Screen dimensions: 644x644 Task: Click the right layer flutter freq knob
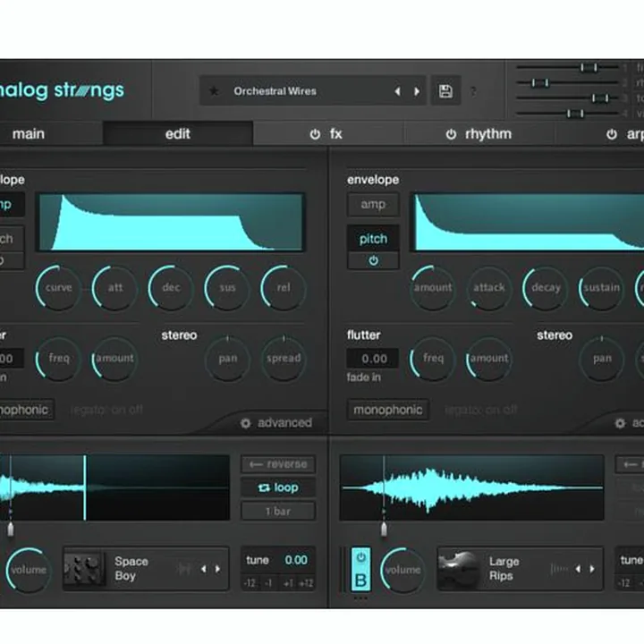pos(433,359)
